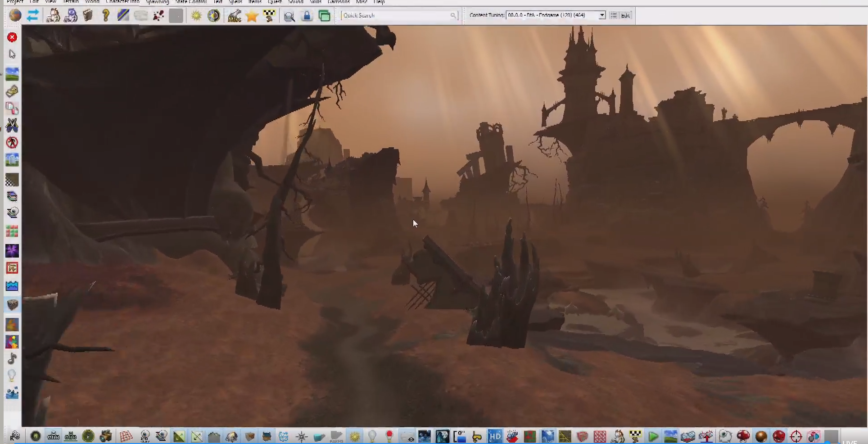The image size is (868, 444).
Task: Click the green stacked windows icon
Action: (324, 16)
